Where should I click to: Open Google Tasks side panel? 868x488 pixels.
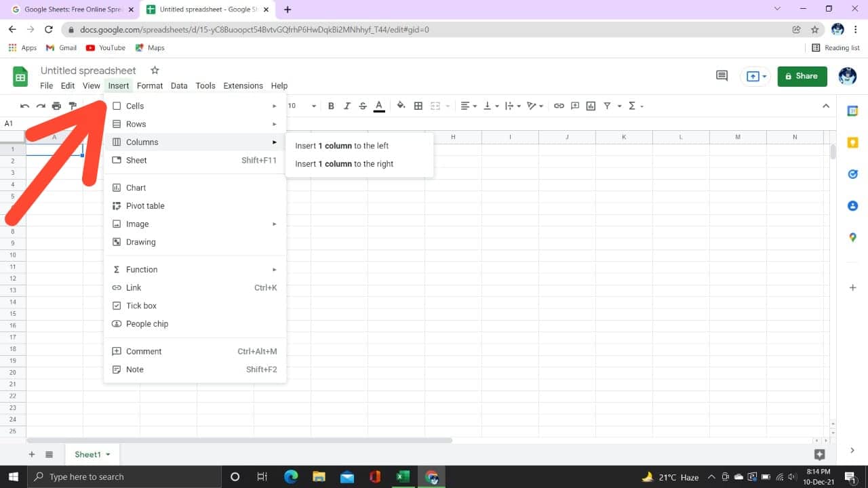tap(853, 174)
